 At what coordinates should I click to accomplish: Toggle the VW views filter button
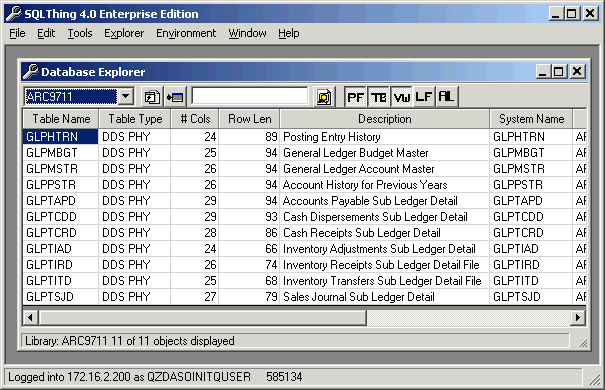(401, 96)
